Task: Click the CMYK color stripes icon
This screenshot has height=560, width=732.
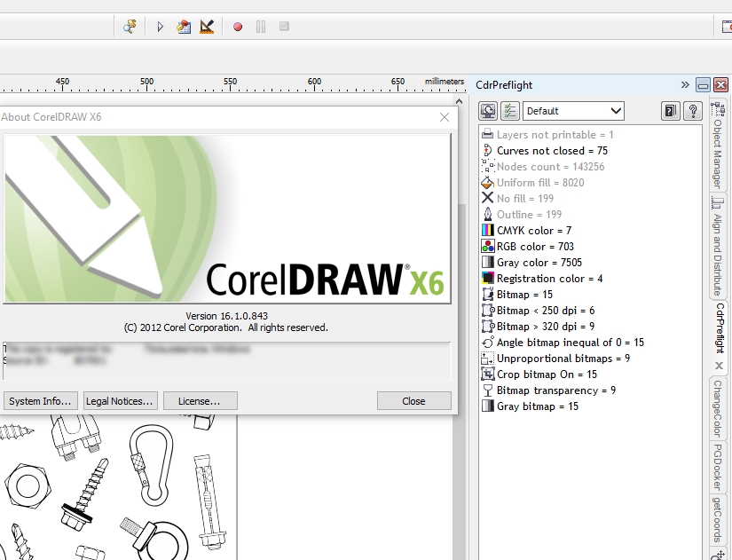Action: 487,230
